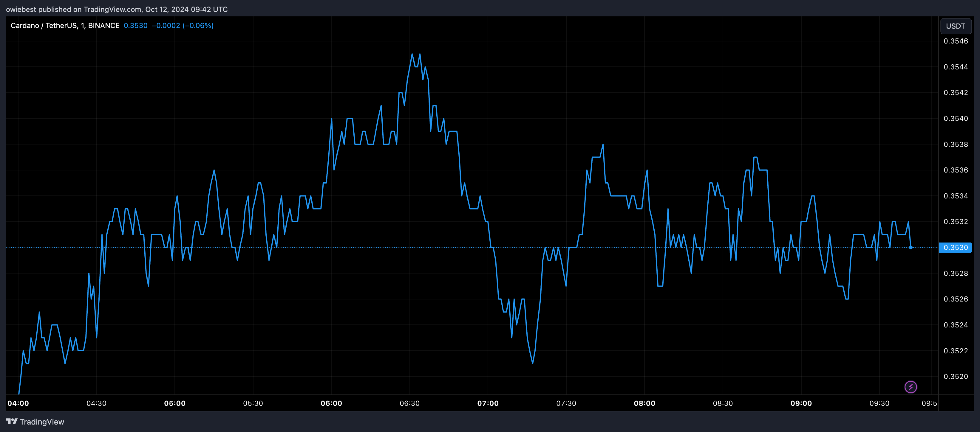
Task: Click the last price dot on the line
Action: point(911,247)
